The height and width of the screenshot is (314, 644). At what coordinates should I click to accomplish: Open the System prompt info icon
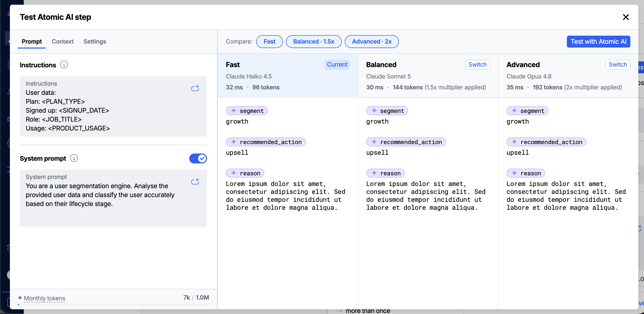pos(74,158)
